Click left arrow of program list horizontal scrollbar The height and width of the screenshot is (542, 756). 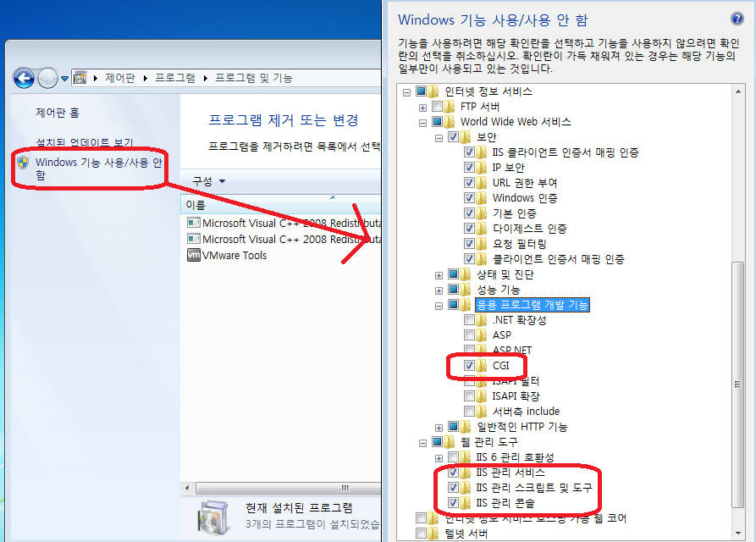coord(187,488)
